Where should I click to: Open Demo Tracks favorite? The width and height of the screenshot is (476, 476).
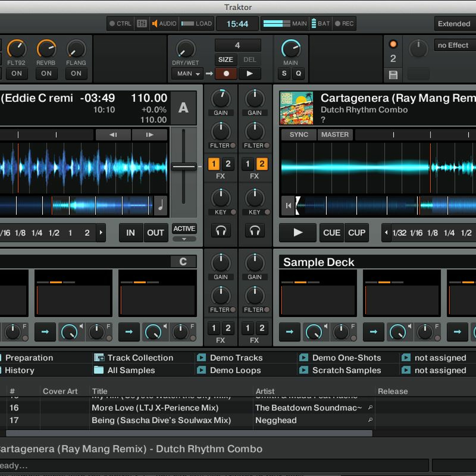point(230,358)
